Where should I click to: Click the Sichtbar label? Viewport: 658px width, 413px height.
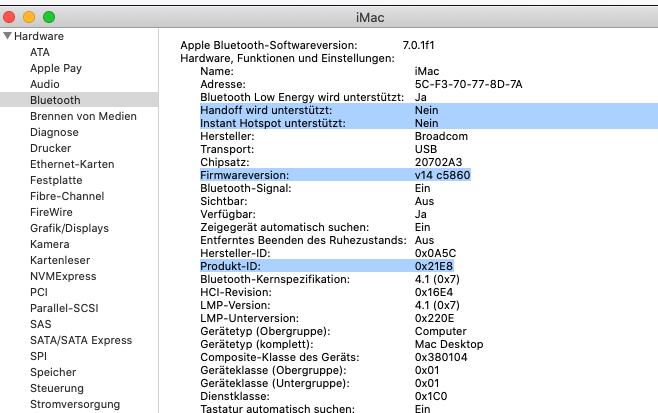pyautogui.click(x=224, y=201)
